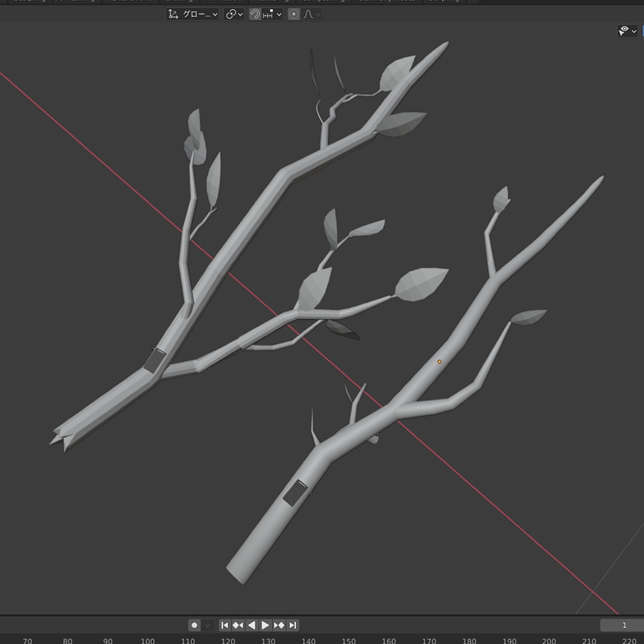
Task: Click the current frame field showing 1
Action: point(622,625)
